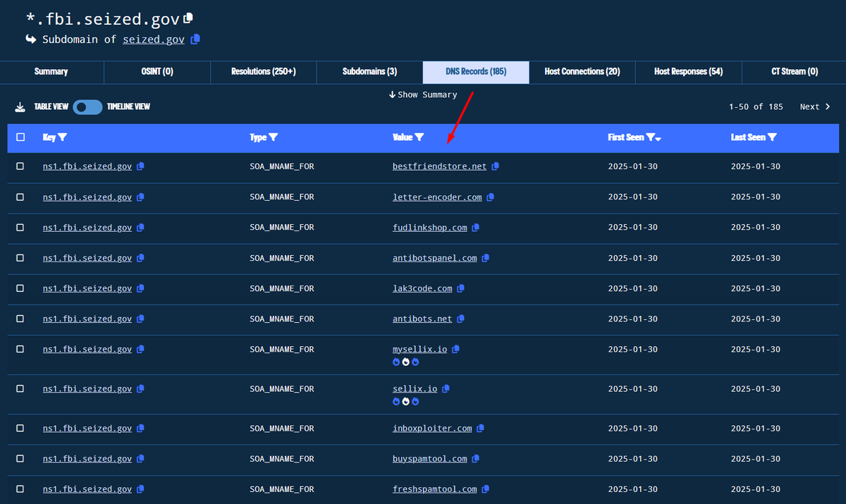Select the antibots.net row checkbox
846x504 pixels.
click(x=20, y=318)
